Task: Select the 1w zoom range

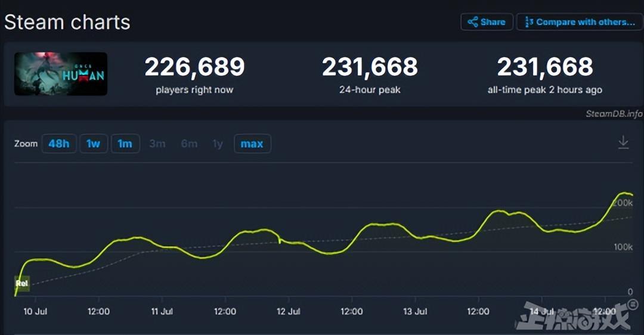Action: (94, 144)
